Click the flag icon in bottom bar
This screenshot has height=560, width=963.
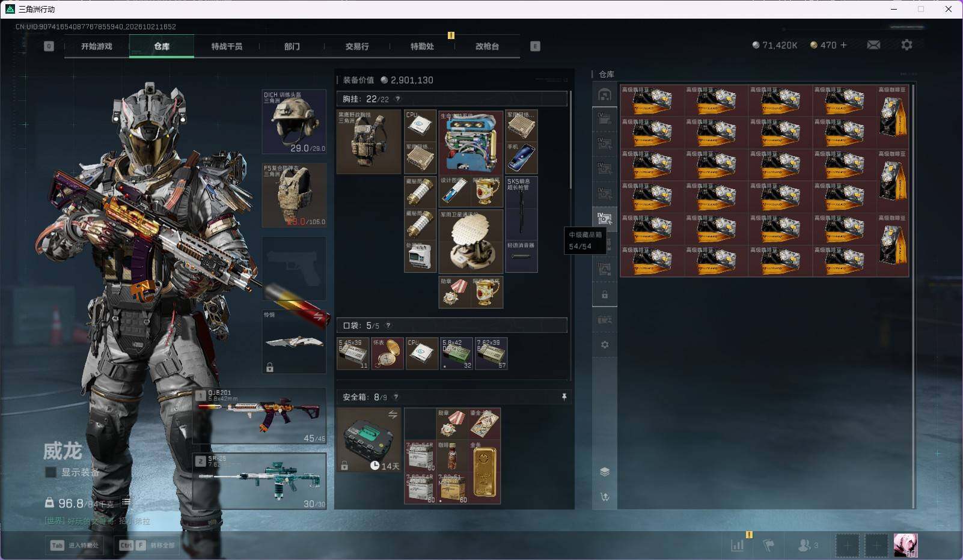tap(768, 546)
